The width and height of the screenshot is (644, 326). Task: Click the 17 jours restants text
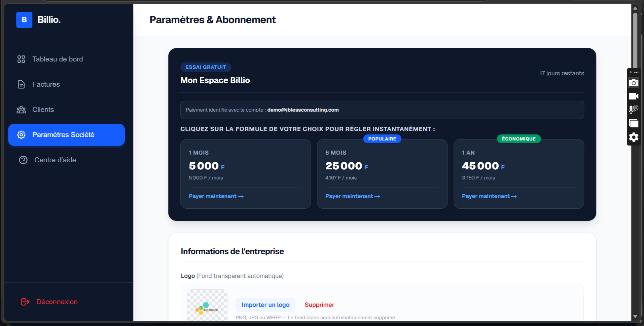pyautogui.click(x=562, y=73)
